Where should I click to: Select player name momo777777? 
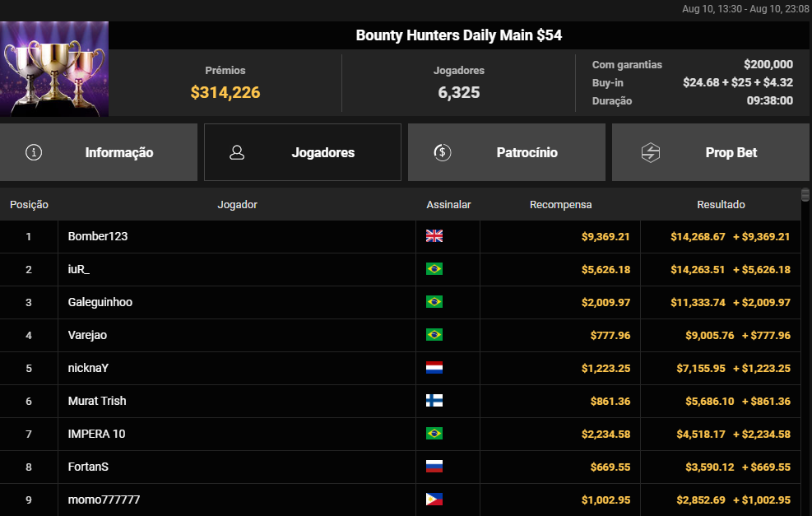pos(104,500)
